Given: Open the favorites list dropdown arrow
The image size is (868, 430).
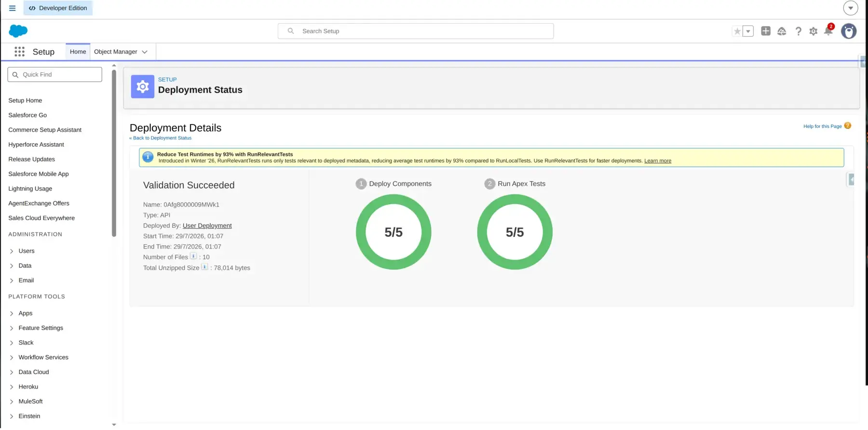Looking at the screenshot, I should pyautogui.click(x=748, y=31).
